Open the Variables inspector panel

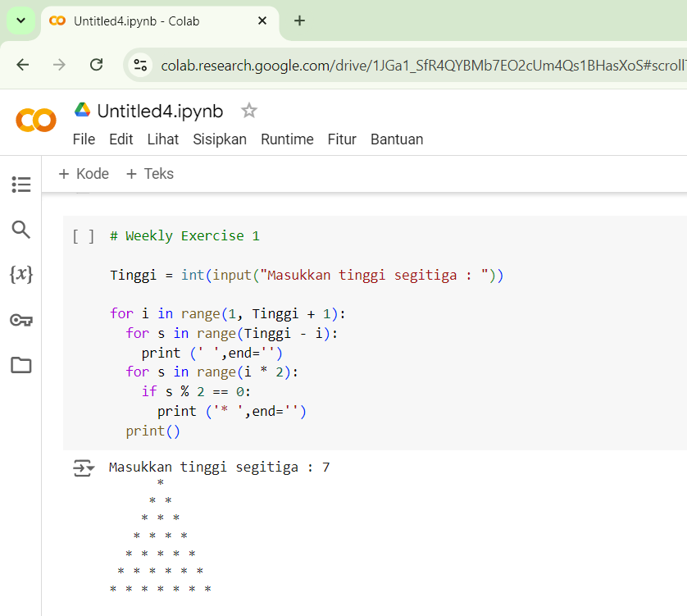[x=21, y=275]
